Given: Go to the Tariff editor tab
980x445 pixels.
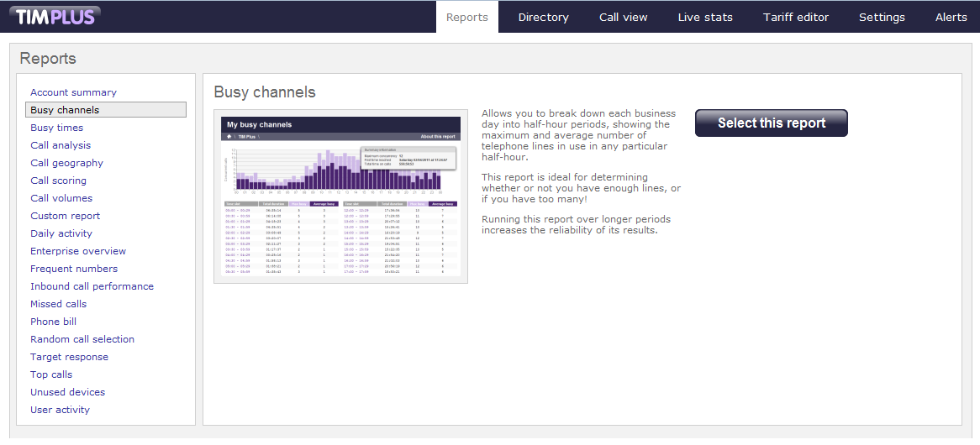Looking at the screenshot, I should point(795,17).
